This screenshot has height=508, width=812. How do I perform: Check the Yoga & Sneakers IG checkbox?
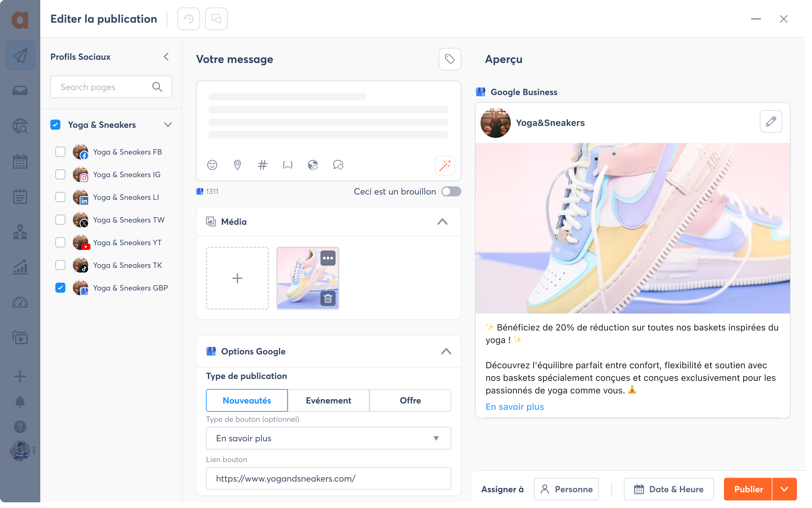click(x=61, y=174)
